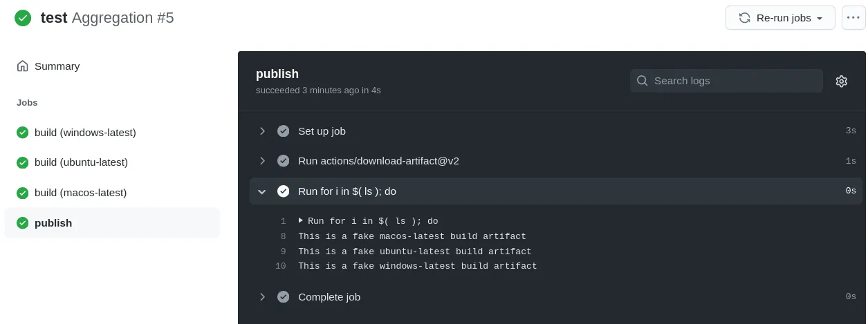Viewport: 868px width, 324px height.
Task: Click the log settings gear icon
Action: (x=841, y=82)
